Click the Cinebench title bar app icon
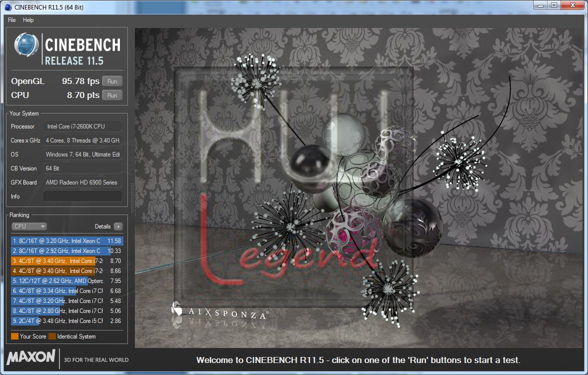The image size is (588, 375). (x=8, y=7)
